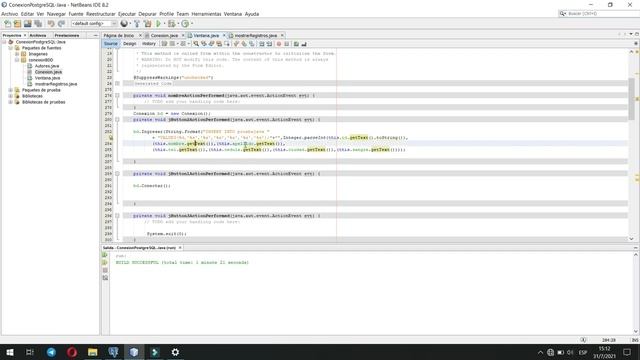Close the mostrarRegistros.java tab
The height and width of the screenshot is (360, 640).
(x=282, y=36)
